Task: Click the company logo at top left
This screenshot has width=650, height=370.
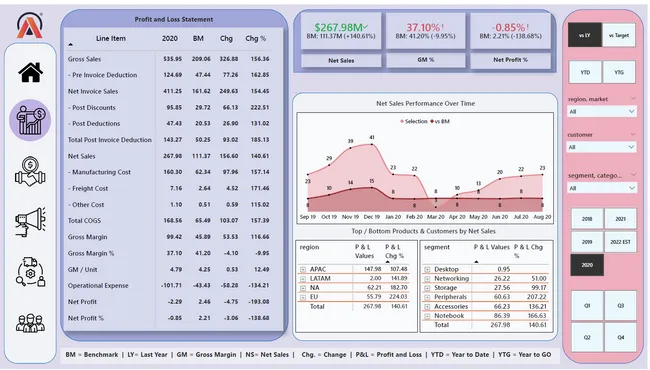Action: tap(29, 25)
